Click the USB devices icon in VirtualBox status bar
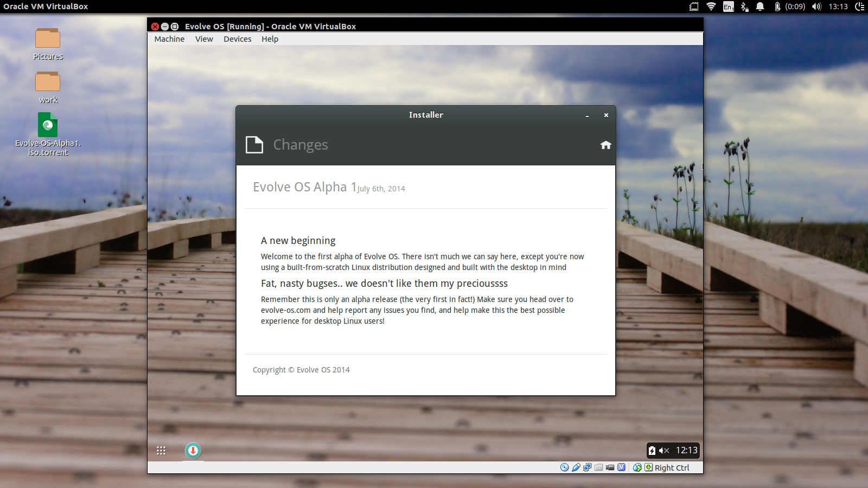 coord(576,467)
